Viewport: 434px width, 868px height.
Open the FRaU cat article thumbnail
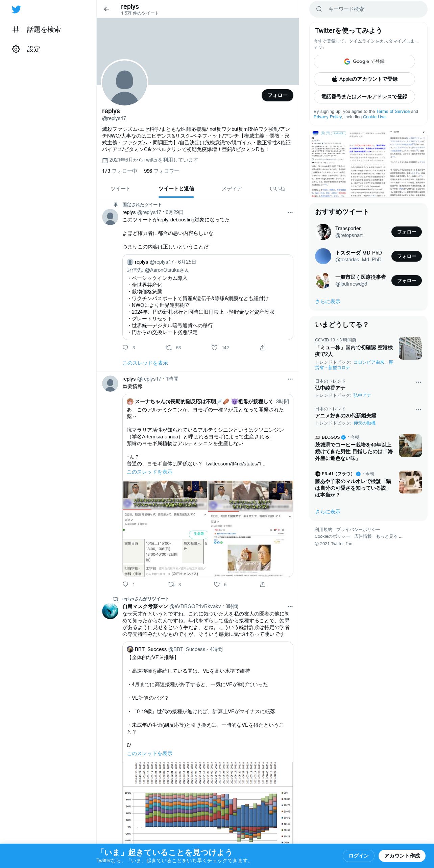click(410, 482)
